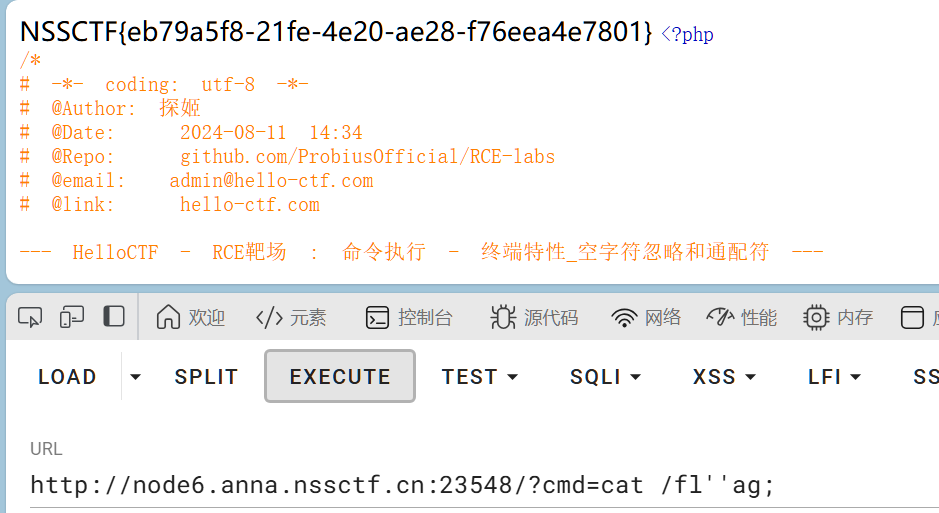Click the partially visible application tab icon

coord(912,318)
